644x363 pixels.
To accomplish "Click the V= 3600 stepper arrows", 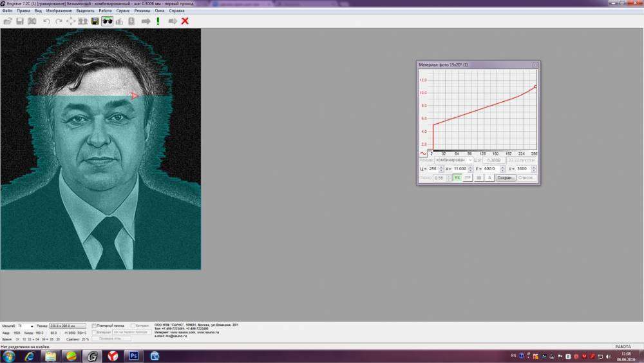I will coord(534,168).
